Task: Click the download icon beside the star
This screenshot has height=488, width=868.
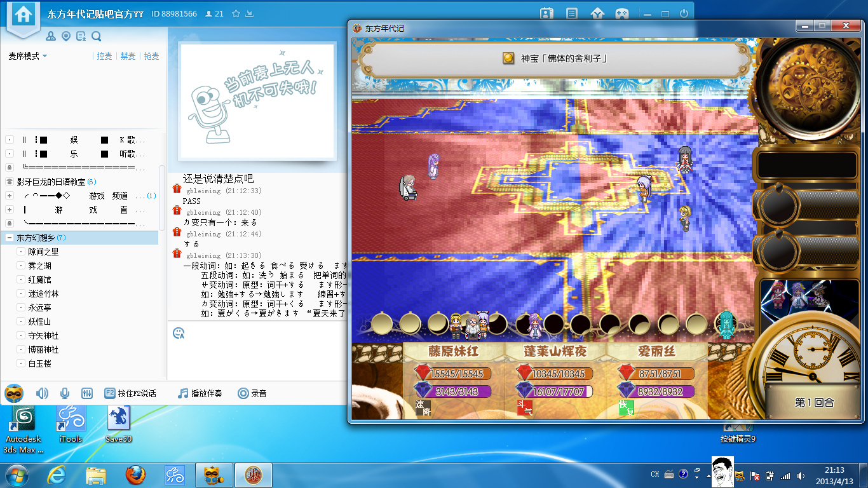Action: (x=249, y=13)
